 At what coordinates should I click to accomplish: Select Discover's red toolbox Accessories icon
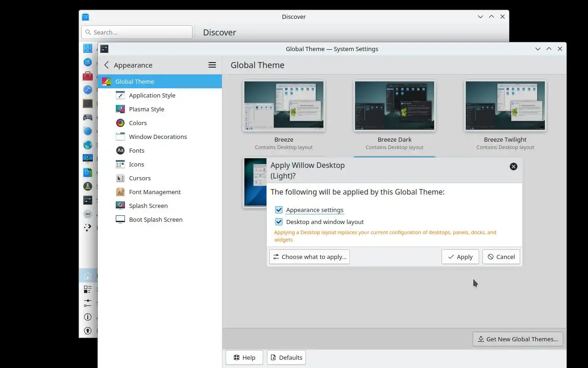88,76
